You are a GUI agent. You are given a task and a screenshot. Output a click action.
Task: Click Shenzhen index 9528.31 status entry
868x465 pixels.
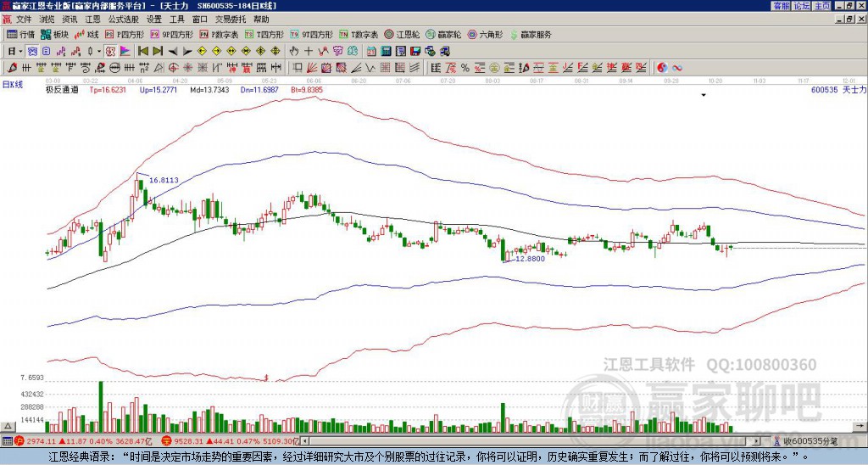tap(231, 441)
